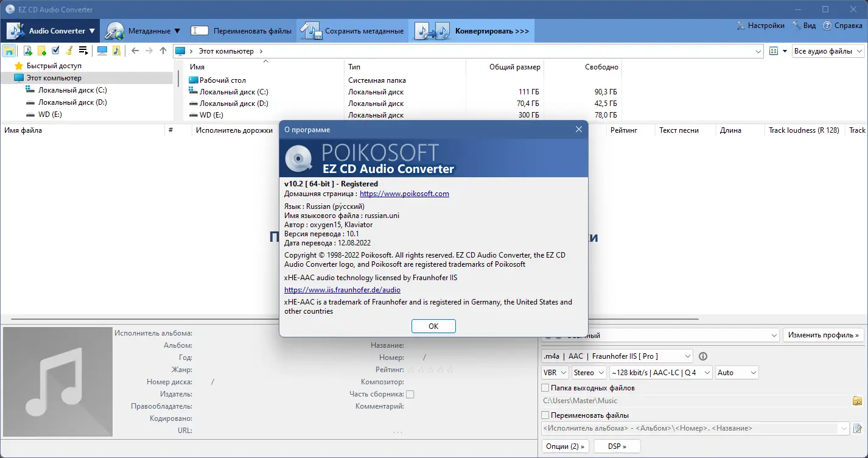Open the view mode dropdown arrow
Viewport: 868px width, 458px height.
click(785, 51)
